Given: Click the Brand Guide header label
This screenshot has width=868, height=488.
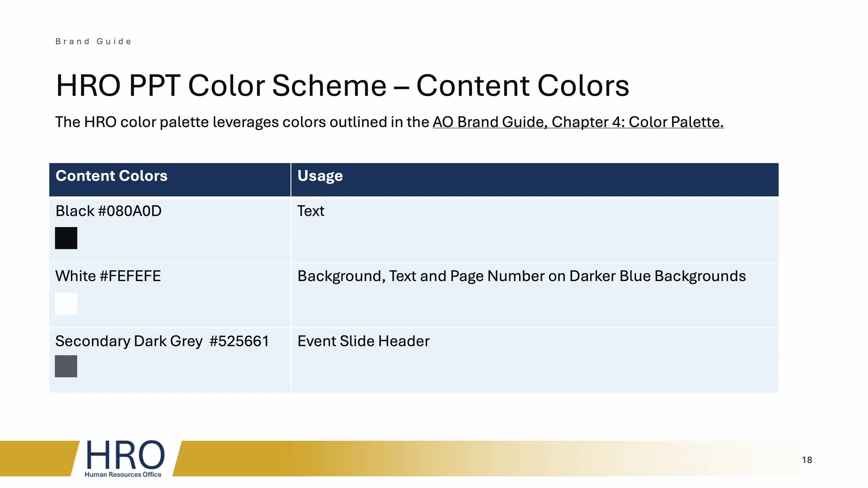Looking at the screenshot, I should click(x=93, y=42).
